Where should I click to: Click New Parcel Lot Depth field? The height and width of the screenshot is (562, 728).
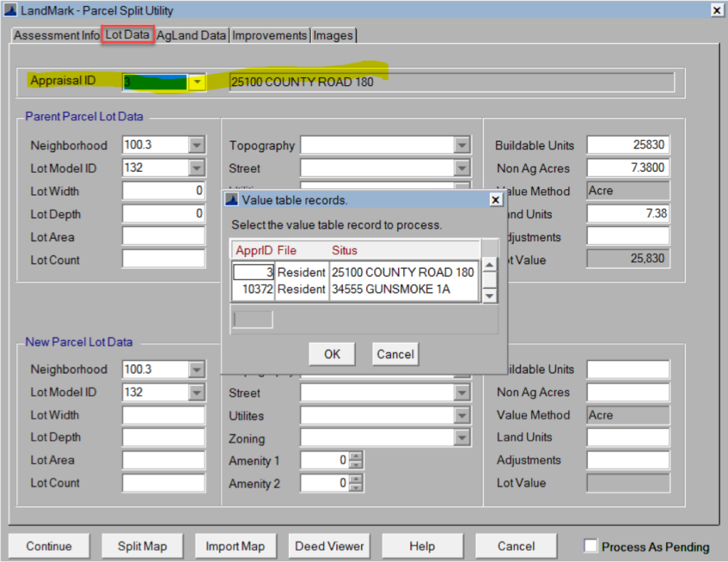pyautogui.click(x=163, y=438)
